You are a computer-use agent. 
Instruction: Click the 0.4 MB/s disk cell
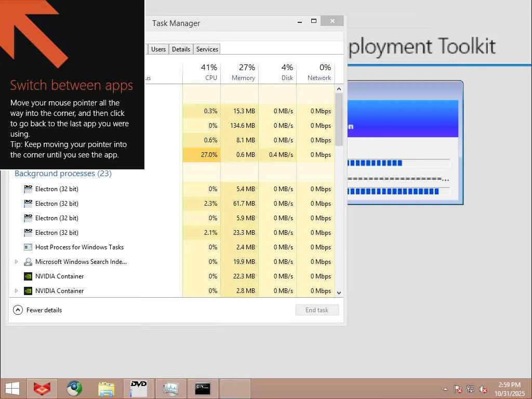[x=277, y=155]
